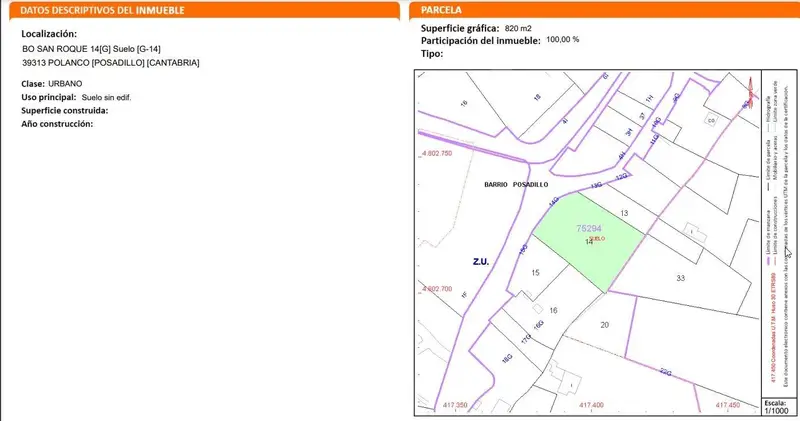Select the 'Tipo:' label

(x=432, y=54)
